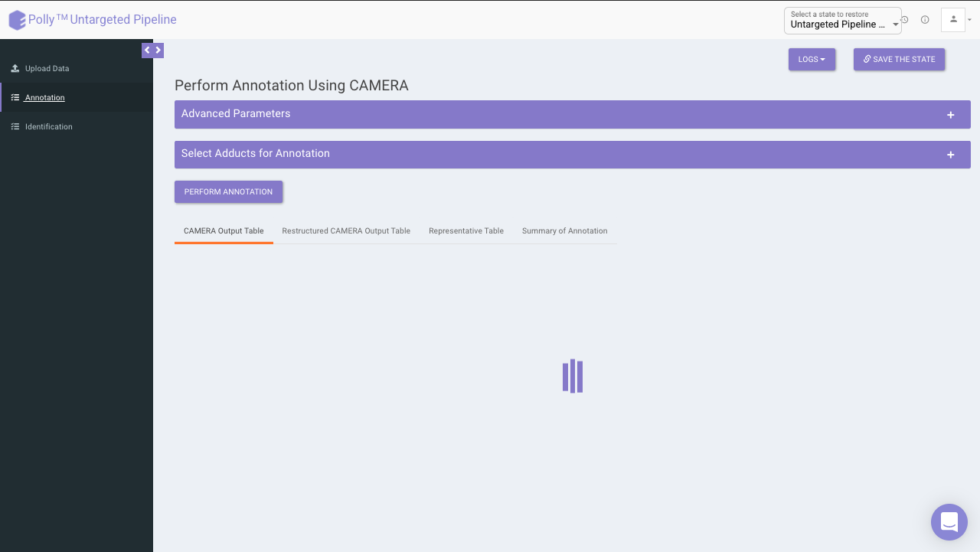Switch to Restructured CAMERA Output Table tab
This screenshot has width=980, height=552.
(346, 230)
